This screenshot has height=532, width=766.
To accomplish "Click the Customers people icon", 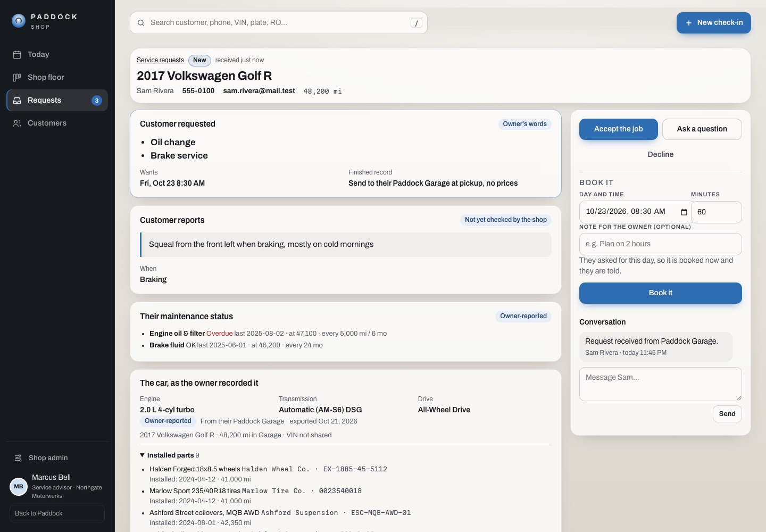I will tap(17, 123).
